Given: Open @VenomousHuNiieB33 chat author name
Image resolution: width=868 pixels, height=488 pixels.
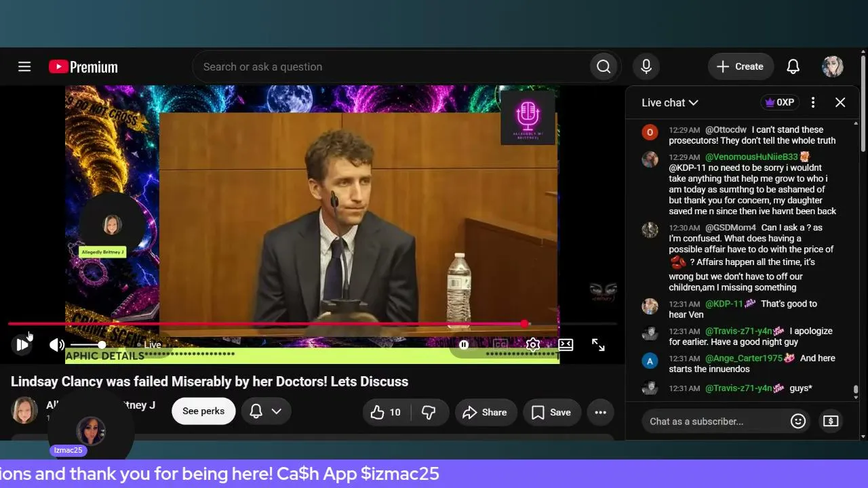Looking at the screenshot, I should pos(751,157).
